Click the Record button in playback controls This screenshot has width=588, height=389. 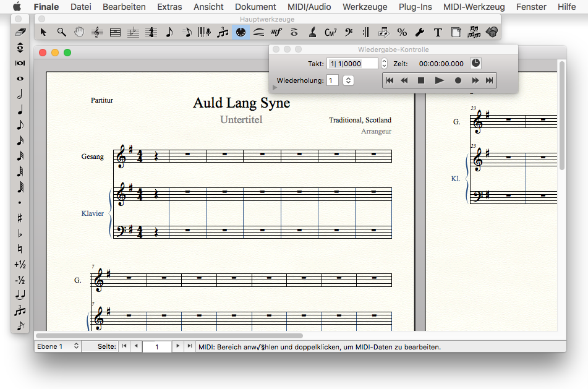tap(458, 80)
